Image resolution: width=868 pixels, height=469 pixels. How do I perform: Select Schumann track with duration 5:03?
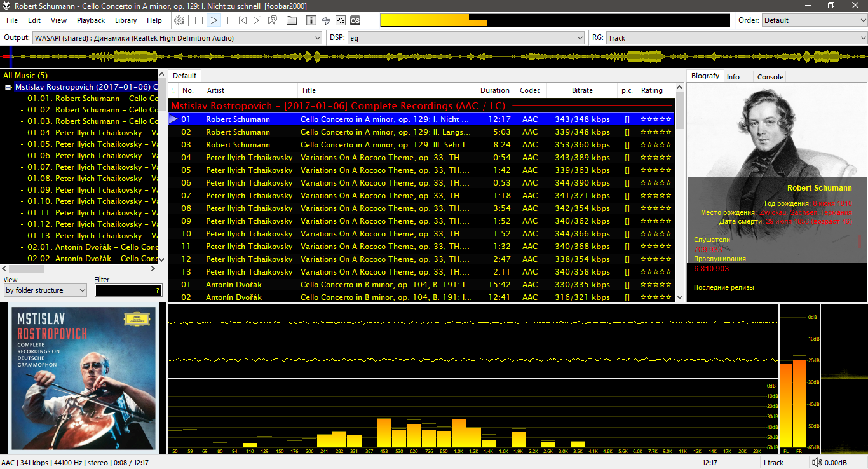421,132
